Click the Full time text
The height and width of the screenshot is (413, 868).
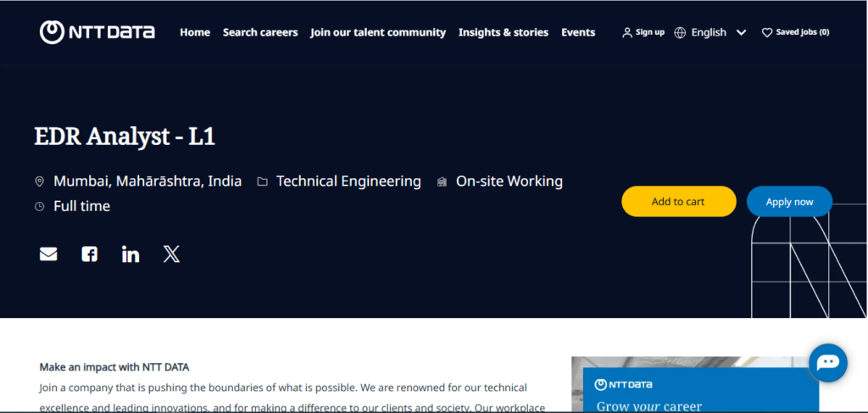82,207
